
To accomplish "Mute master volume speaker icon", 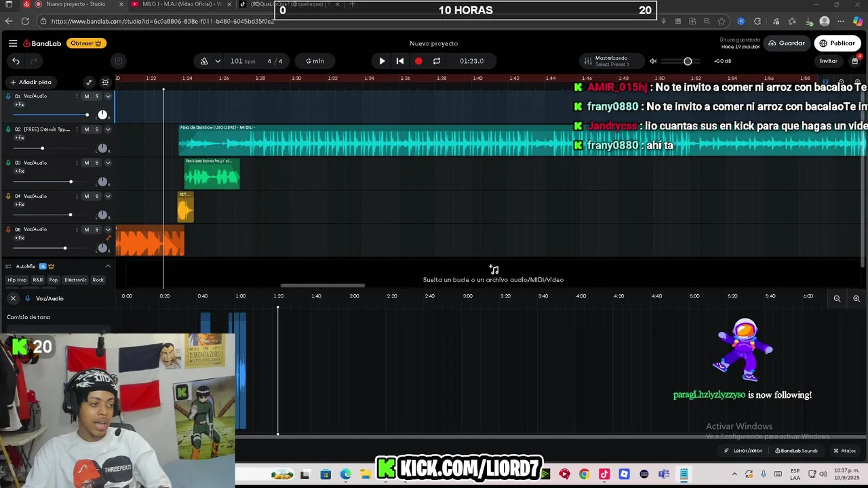I will click(653, 61).
